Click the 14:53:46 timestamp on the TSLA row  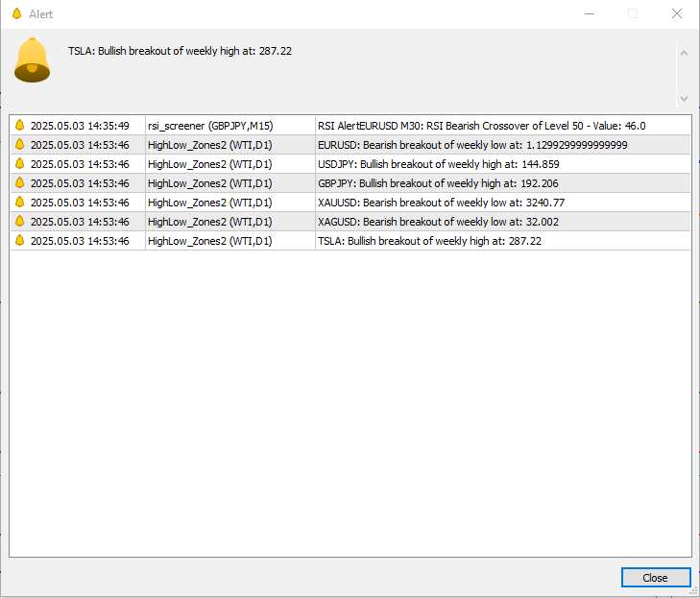80,241
